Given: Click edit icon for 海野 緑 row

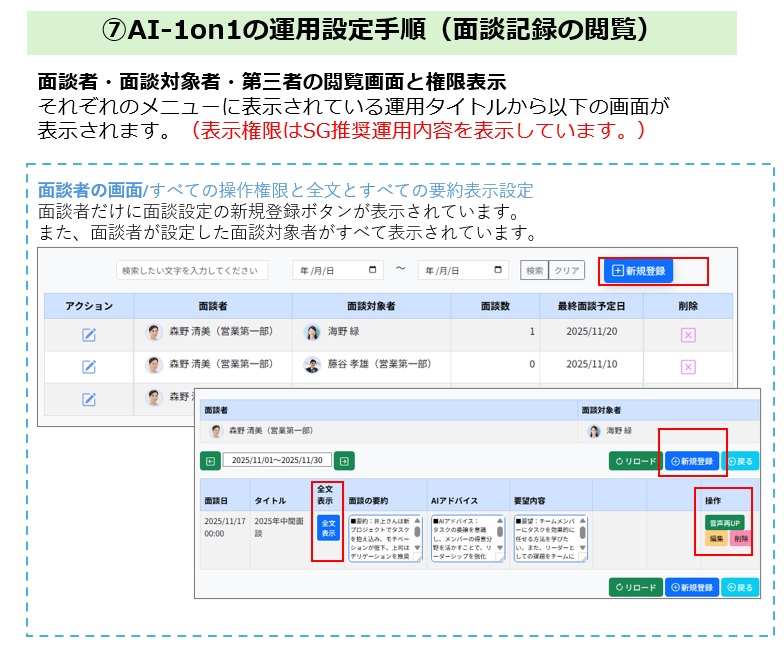Looking at the screenshot, I should tap(88, 334).
